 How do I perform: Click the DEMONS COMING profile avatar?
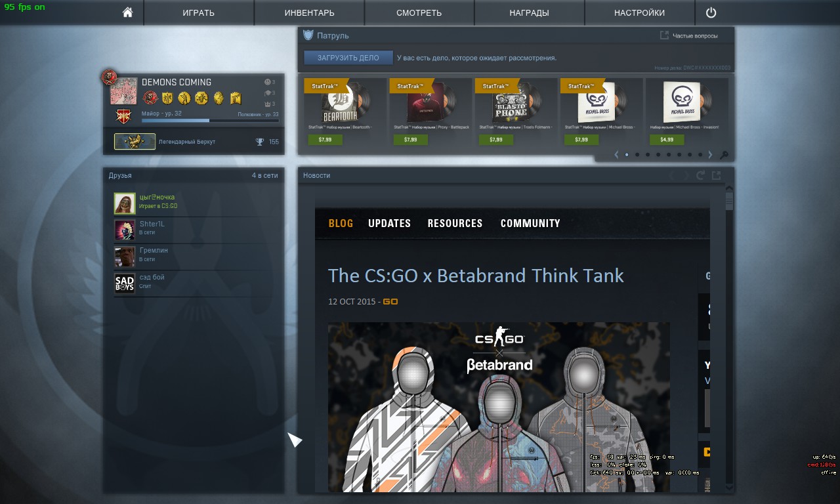tap(123, 91)
